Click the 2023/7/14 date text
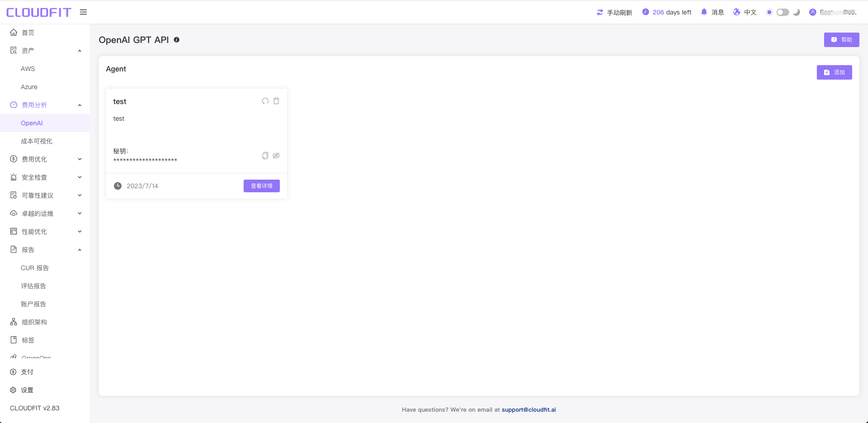 (142, 186)
